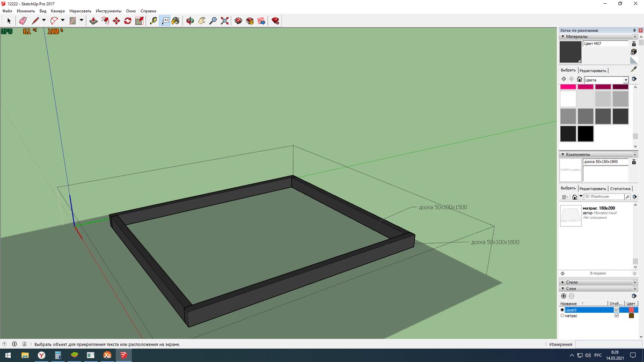Click the eyedropper sample paint icon
The image size is (644, 362).
click(x=634, y=69)
